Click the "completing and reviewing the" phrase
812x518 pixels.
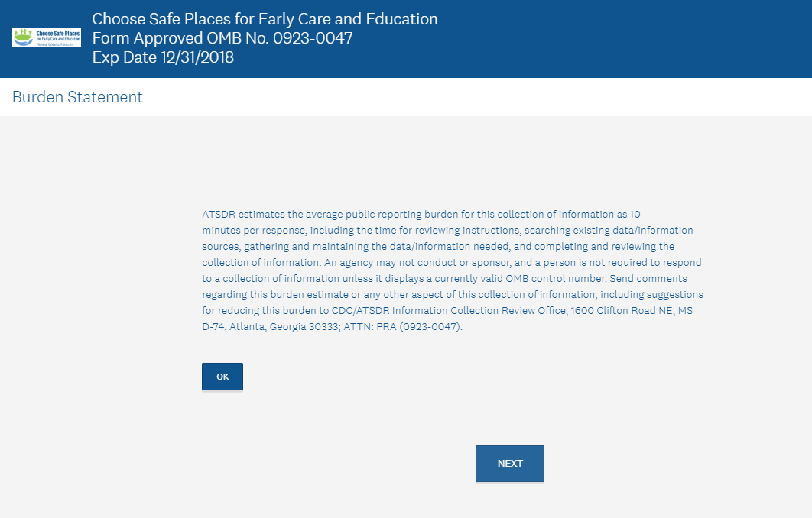(604, 246)
